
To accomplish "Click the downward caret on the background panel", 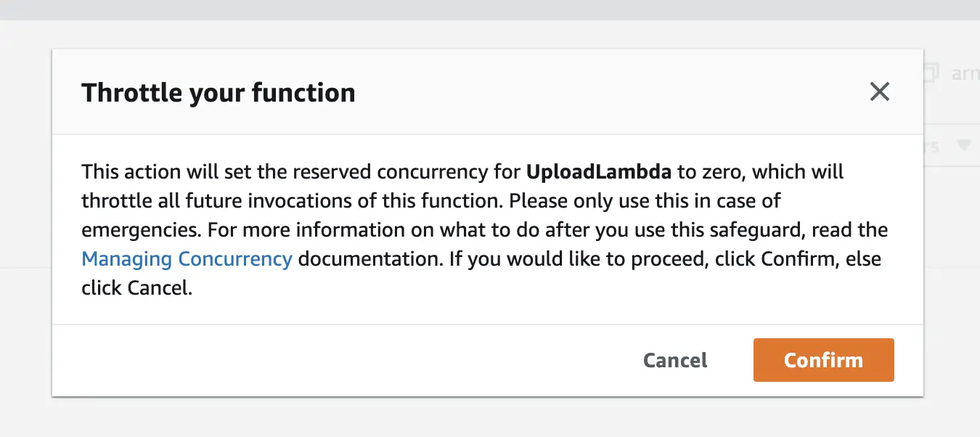I will tap(965, 145).
